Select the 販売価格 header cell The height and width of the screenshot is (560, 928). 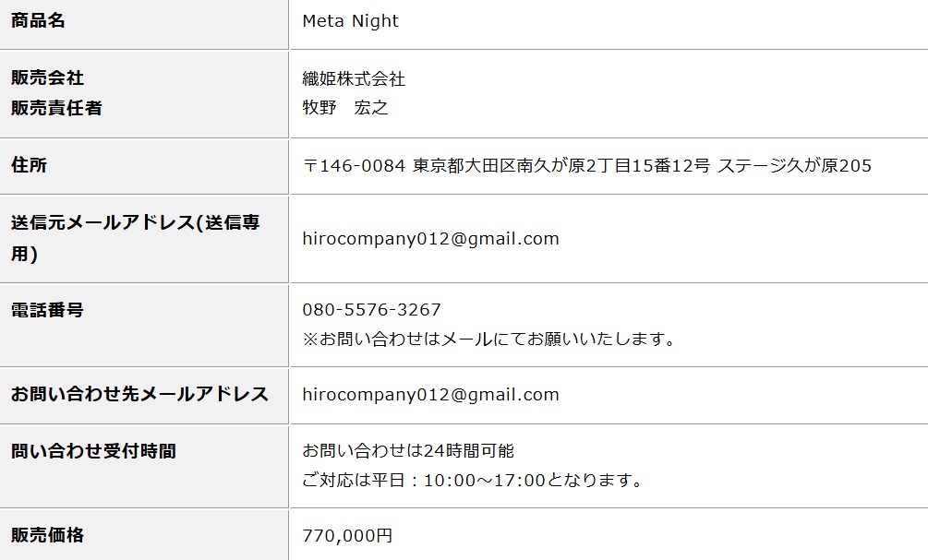coord(144,534)
